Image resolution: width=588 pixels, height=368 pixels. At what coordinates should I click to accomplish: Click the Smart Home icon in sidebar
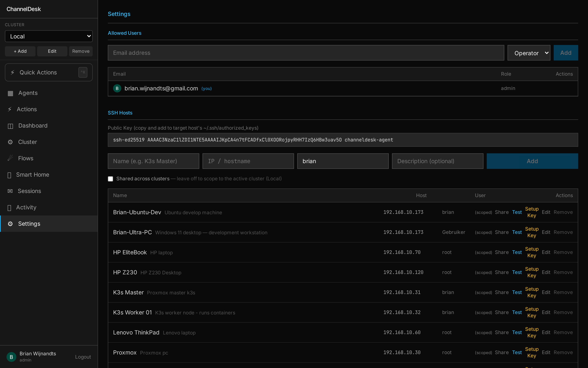click(9, 175)
